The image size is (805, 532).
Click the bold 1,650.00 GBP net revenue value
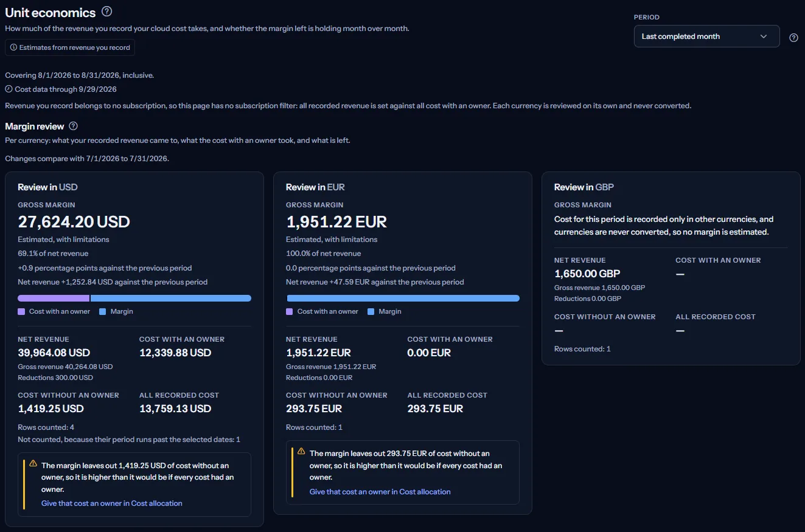(587, 274)
